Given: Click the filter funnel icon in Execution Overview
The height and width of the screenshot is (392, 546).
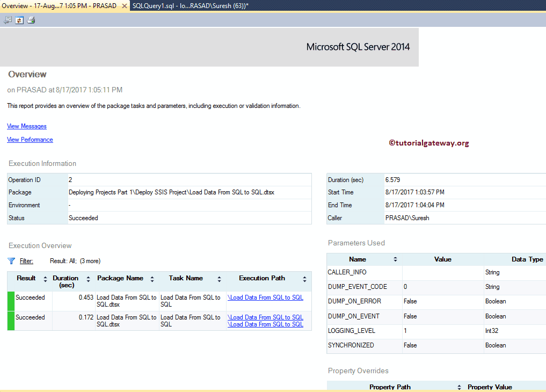Looking at the screenshot, I should [11, 260].
